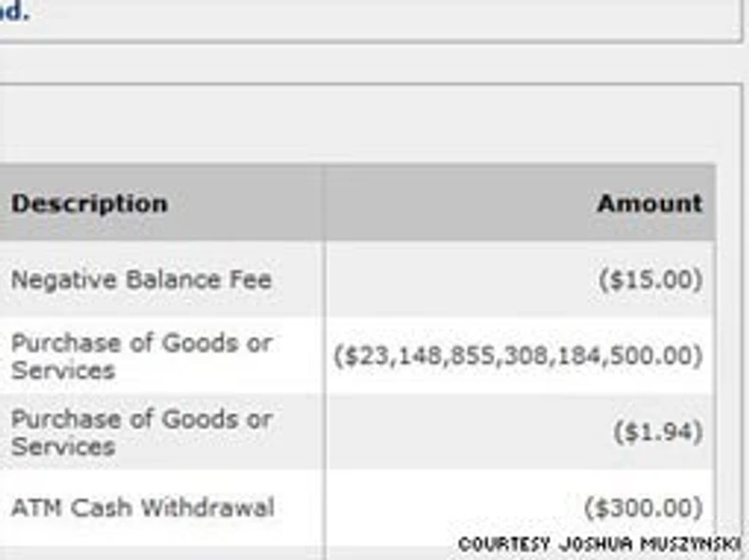
Task: Select the Purchase of Goods entry for $1.94
Action: 140,431
